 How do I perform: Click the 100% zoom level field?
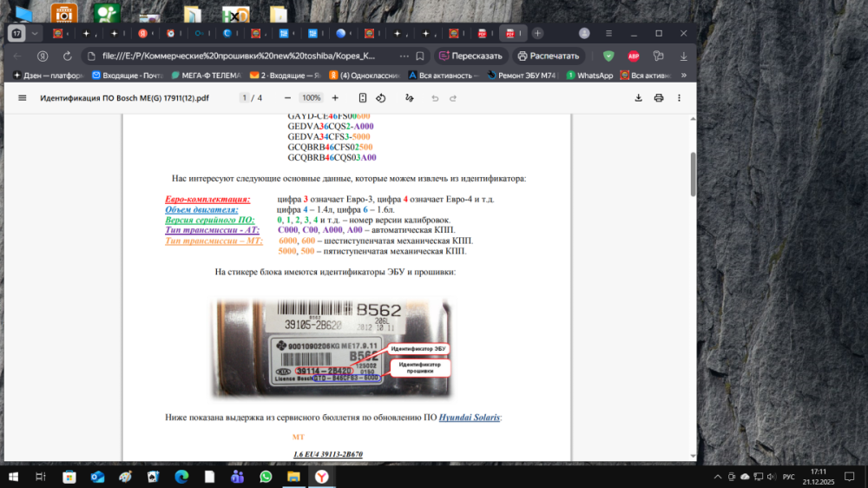tap(311, 98)
